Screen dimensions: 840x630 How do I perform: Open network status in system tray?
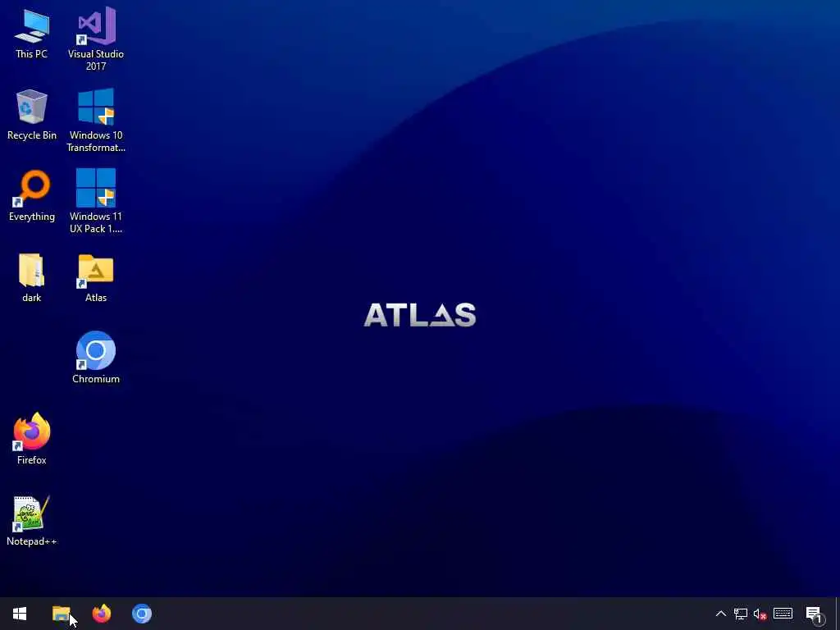741,614
